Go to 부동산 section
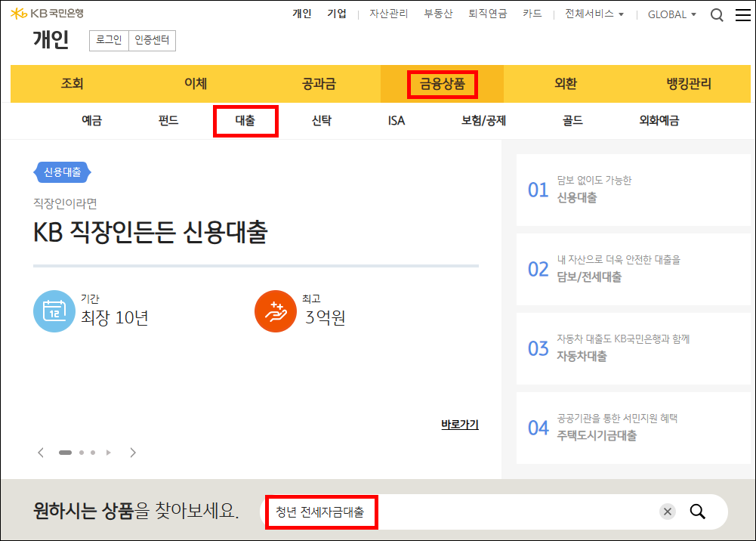Image resolution: width=756 pixels, height=541 pixels. (x=438, y=14)
